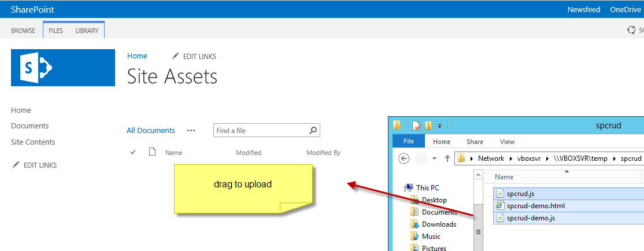
Task: Expand the arrow before Network in address path
Action: (x=472, y=159)
